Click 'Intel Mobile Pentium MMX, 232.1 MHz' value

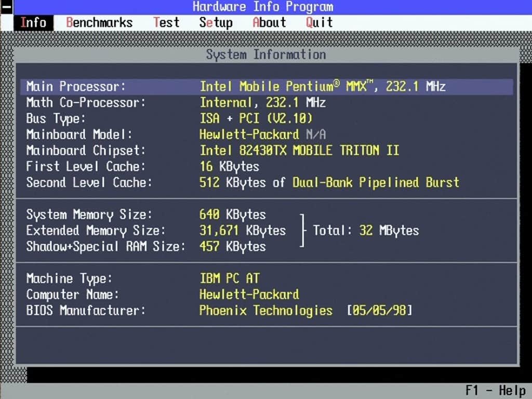[x=323, y=87]
